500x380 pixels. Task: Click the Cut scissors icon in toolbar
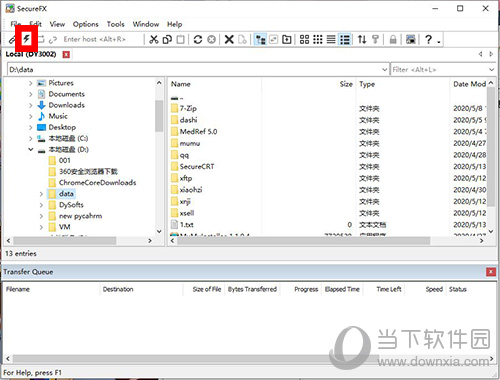coord(153,39)
